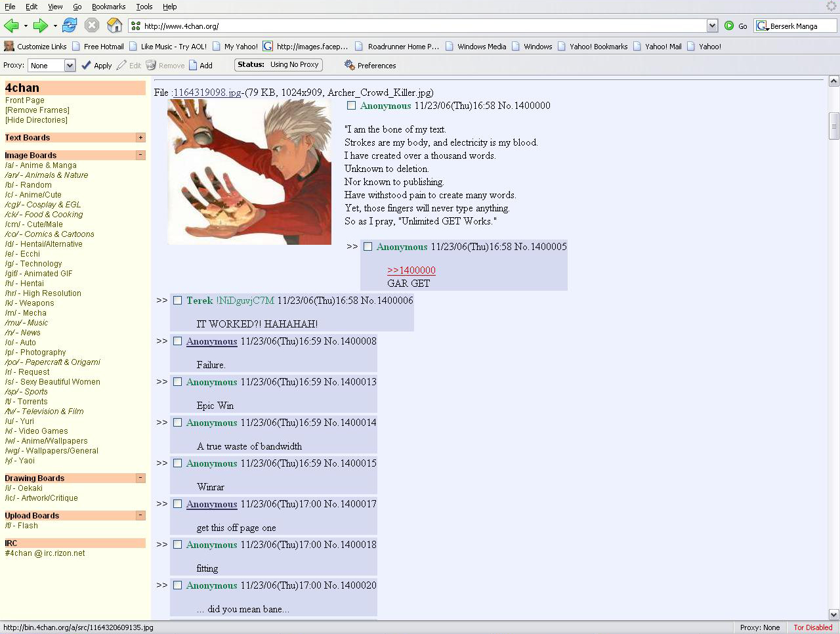Collapse the Image Boards section
Image resolution: width=840 pixels, height=634 pixels.
click(140, 156)
